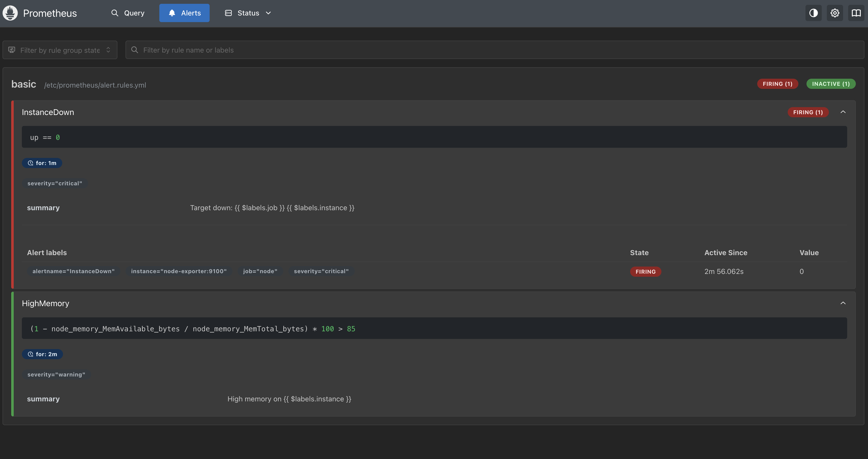The width and height of the screenshot is (868, 459).
Task: Click the InstanceDown FIRING (1) badge
Action: pos(808,112)
